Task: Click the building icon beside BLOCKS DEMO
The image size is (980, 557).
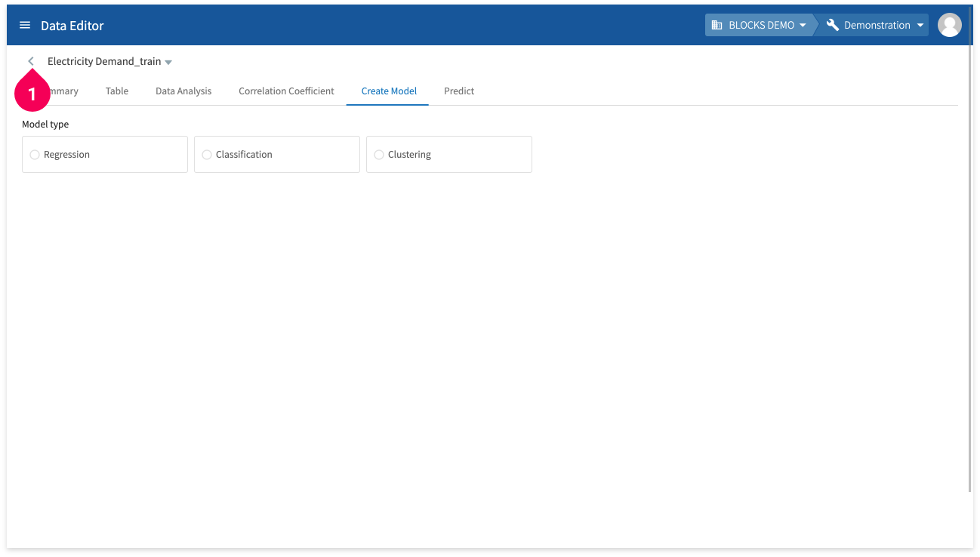Action: coord(717,25)
